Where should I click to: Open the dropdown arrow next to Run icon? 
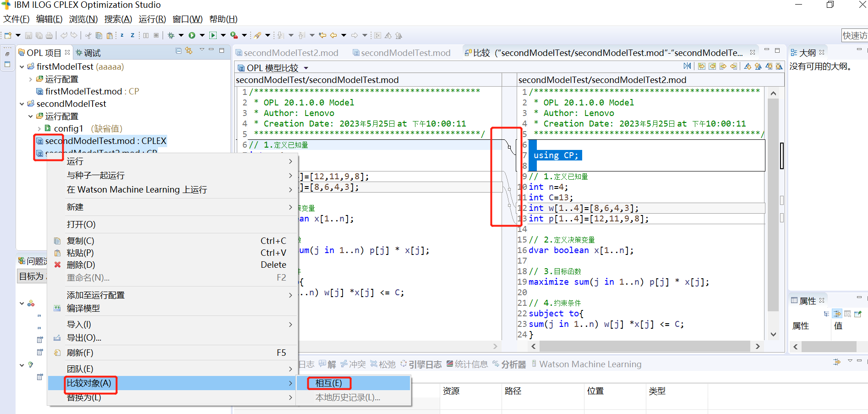pyautogui.click(x=202, y=35)
